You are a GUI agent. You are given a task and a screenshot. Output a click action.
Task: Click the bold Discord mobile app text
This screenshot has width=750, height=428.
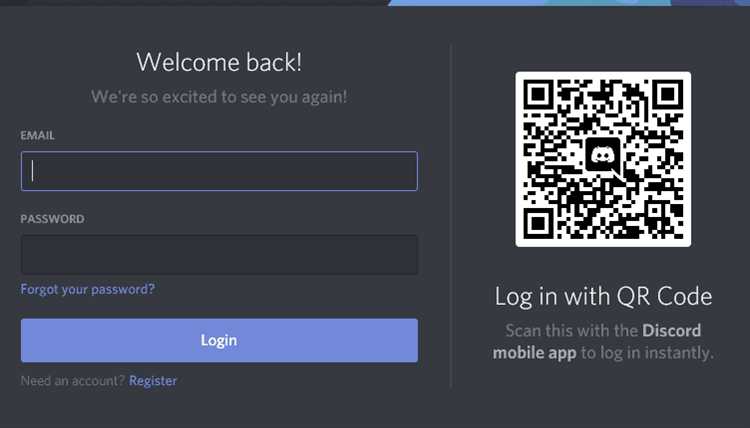[597, 341]
